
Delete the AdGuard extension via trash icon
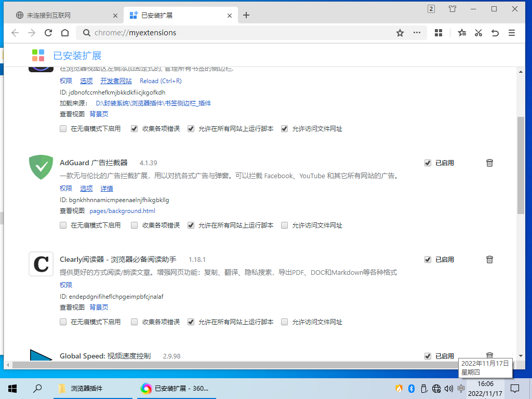[489, 163]
